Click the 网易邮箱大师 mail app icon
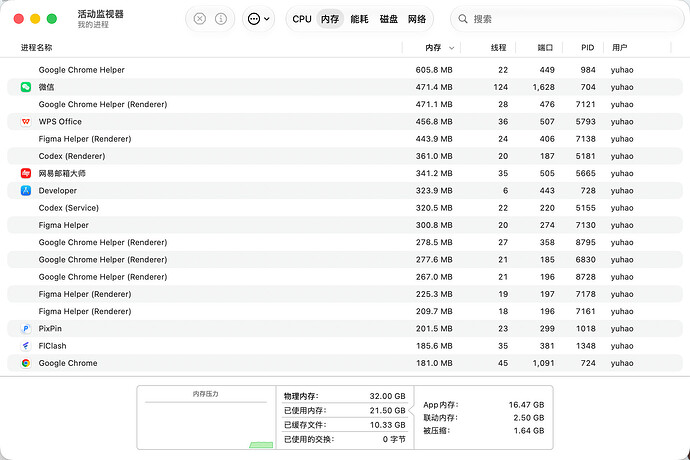Viewport: 690px width, 460px height. 26,173
